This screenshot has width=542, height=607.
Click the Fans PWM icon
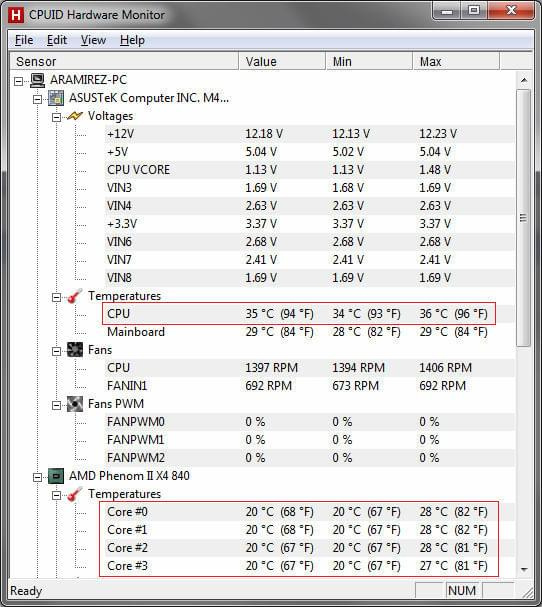click(75, 404)
